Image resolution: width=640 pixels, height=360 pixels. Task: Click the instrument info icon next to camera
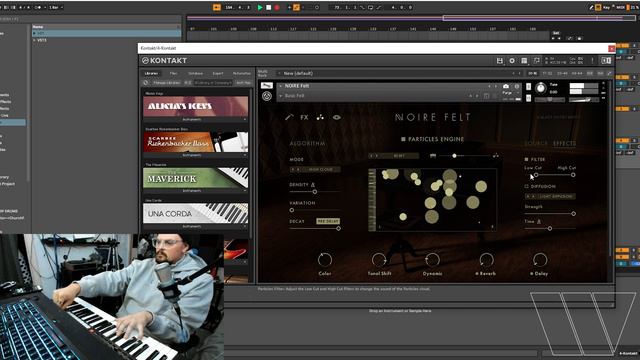coord(517,87)
